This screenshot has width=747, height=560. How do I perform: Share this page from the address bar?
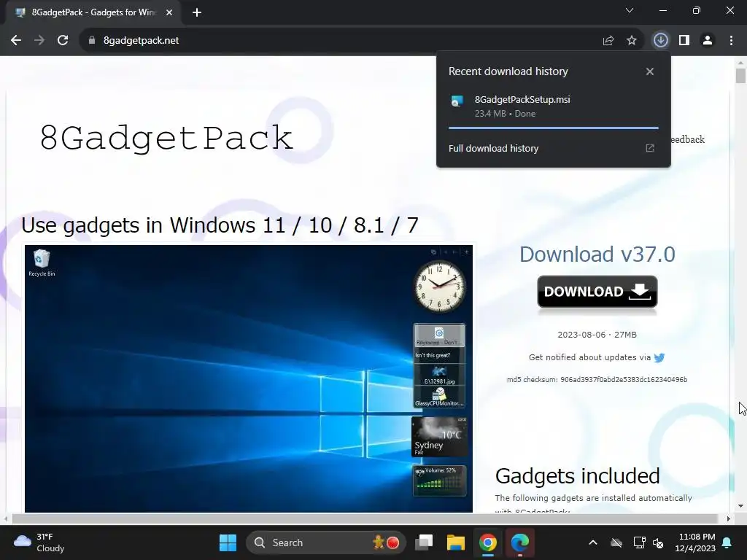point(608,41)
